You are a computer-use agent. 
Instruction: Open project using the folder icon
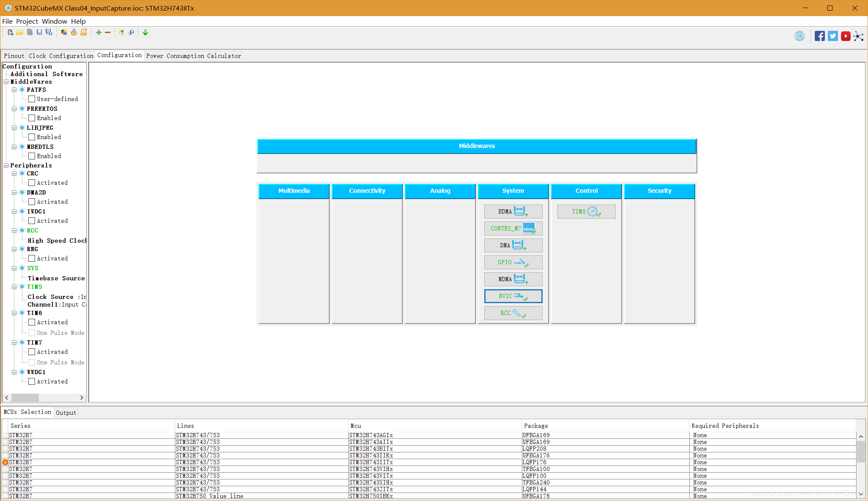[20, 33]
